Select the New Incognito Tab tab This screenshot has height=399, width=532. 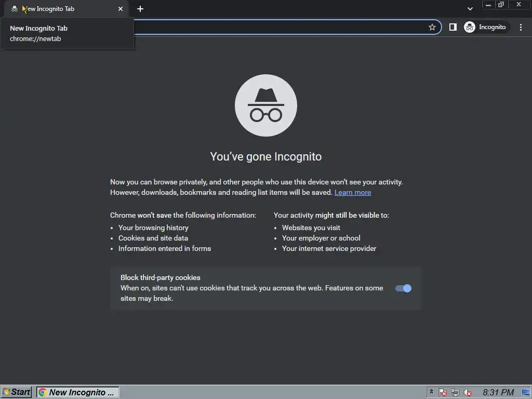(66, 9)
